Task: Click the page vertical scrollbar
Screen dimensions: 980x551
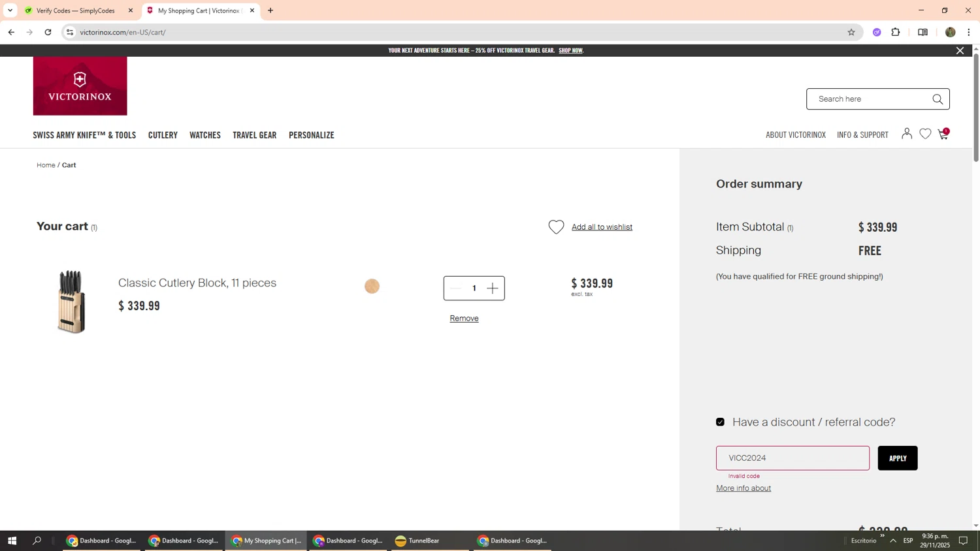Action: coord(976,108)
